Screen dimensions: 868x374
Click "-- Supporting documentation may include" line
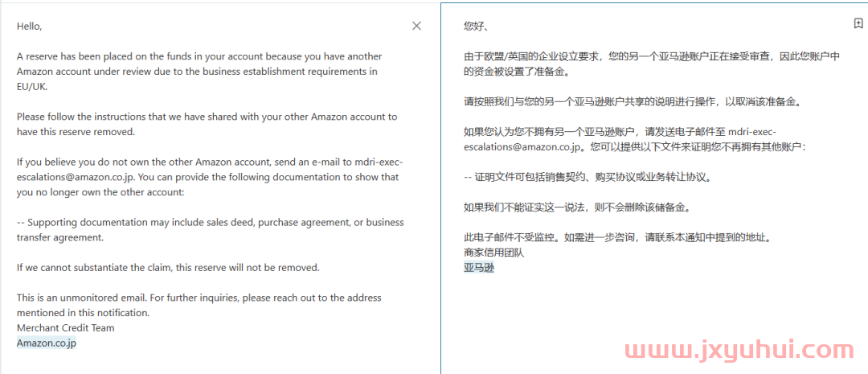211,222
